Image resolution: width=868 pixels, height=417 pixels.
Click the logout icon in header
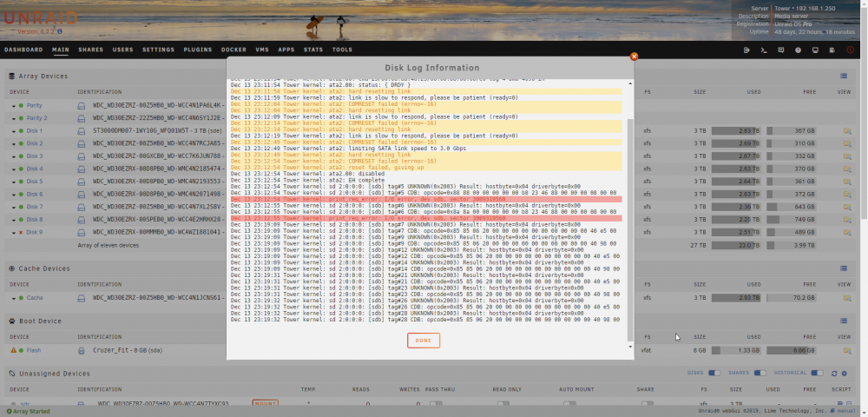click(x=746, y=50)
